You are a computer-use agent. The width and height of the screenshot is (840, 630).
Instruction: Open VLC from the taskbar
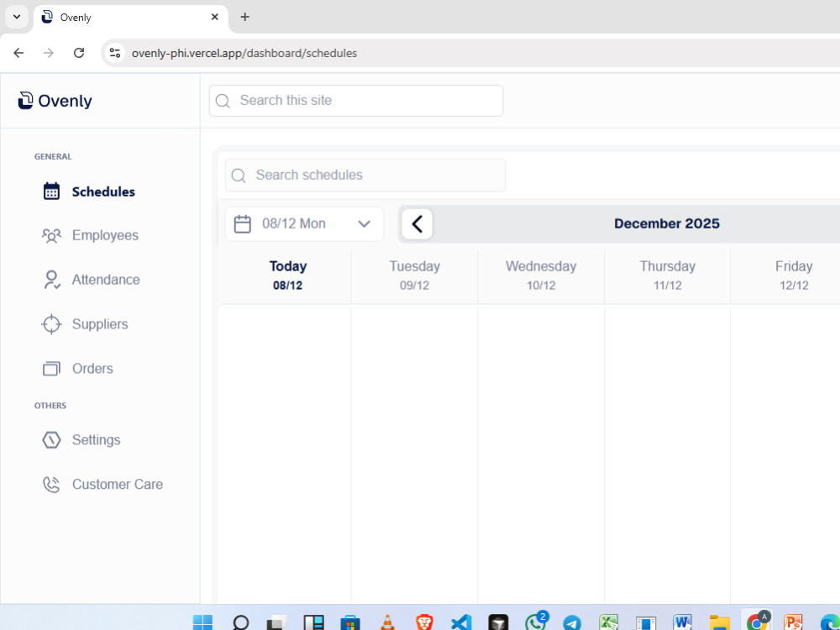(x=386, y=622)
